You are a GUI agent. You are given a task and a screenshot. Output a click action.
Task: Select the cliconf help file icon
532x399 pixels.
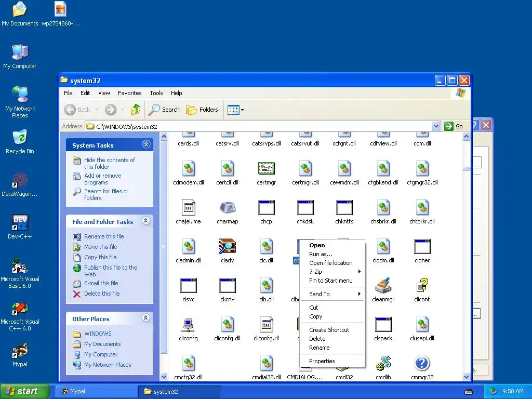click(422, 286)
